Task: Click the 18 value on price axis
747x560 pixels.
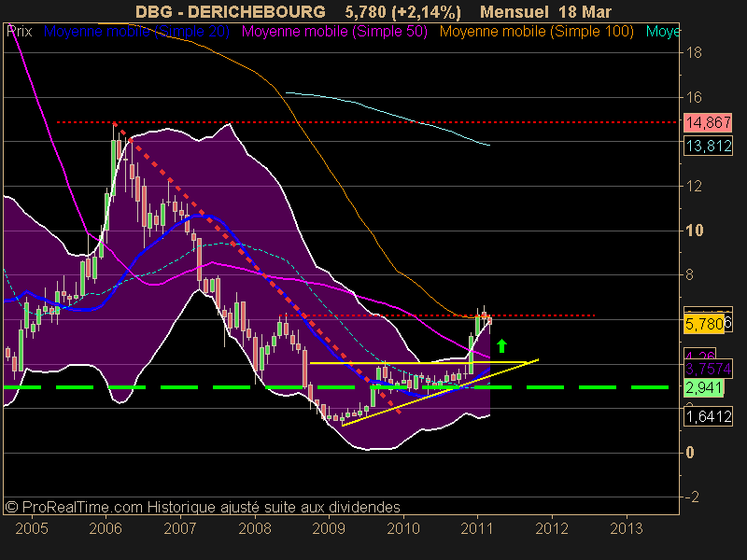Action: (x=694, y=53)
